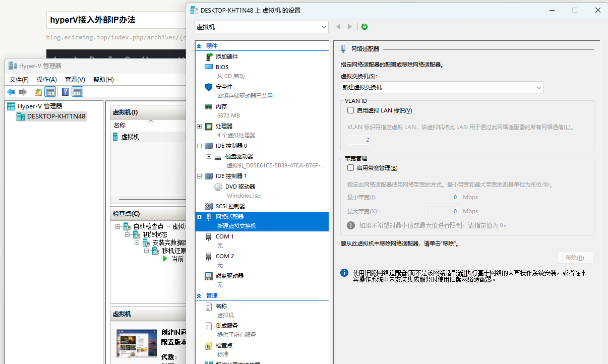Image resolution: width=608 pixels, height=364 pixels.
Task: Enable the 启用虚拟 LAN 标识 checkbox
Action: click(x=350, y=110)
